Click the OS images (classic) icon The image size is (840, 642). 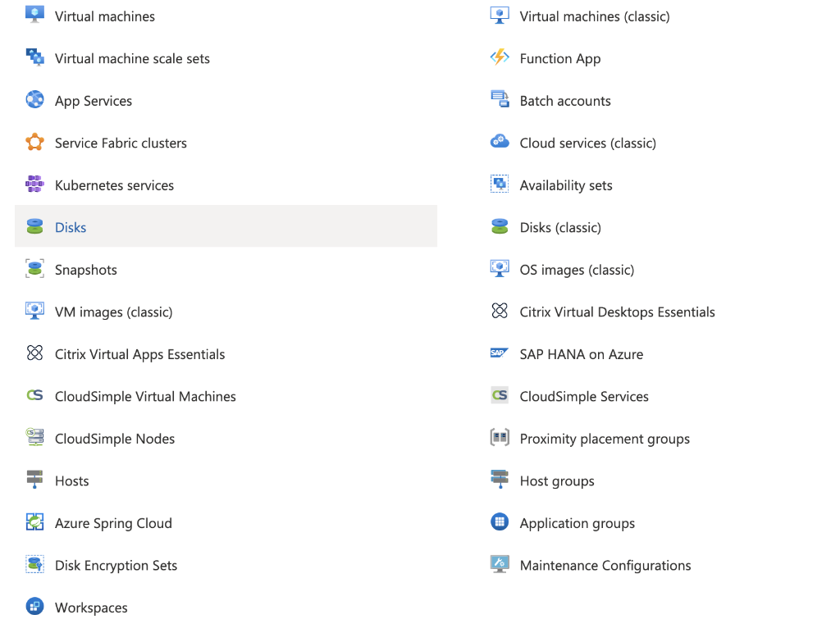500,268
